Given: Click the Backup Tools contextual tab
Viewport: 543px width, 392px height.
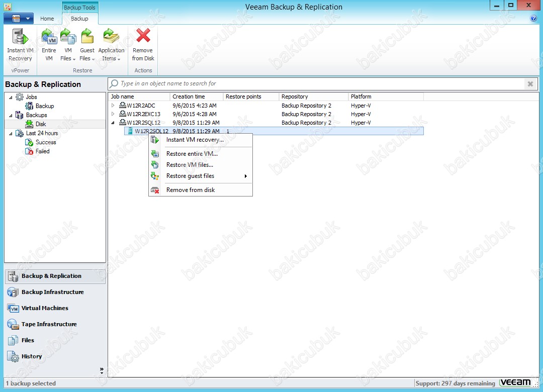Looking at the screenshot, I should pyautogui.click(x=79, y=7).
